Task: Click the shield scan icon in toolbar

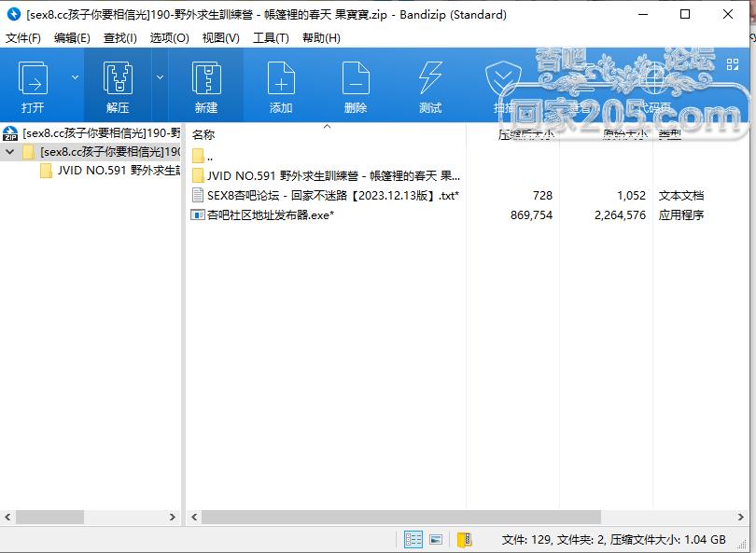Action: click(x=503, y=77)
